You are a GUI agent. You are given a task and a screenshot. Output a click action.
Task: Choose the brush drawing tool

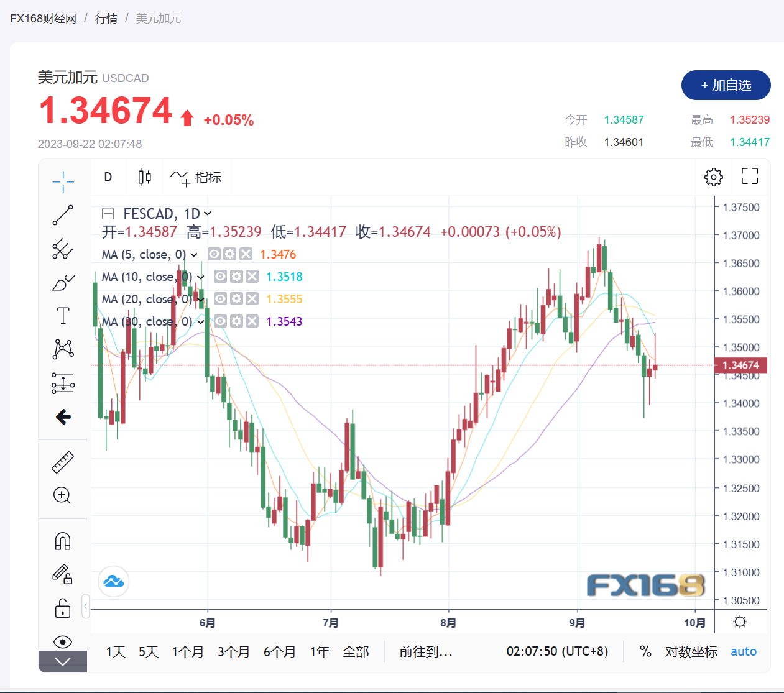click(x=63, y=283)
